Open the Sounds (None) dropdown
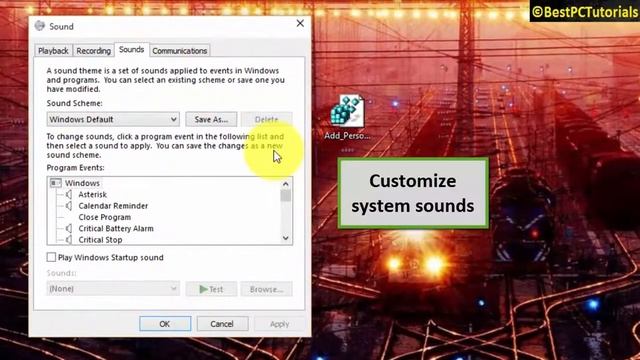This screenshot has width=640, height=360. [113, 289]
